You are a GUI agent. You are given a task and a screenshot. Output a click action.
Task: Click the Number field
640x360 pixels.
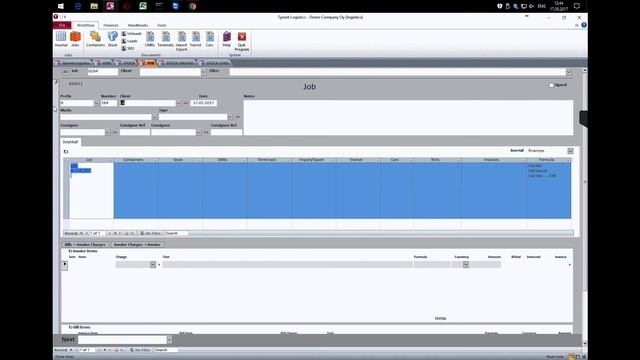(x=109, y=103)
